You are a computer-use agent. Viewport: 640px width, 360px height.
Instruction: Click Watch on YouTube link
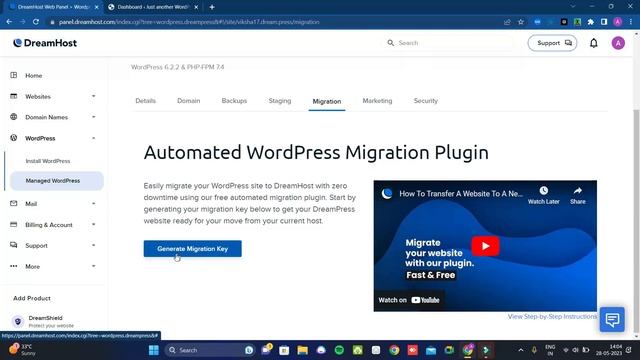[409, 300]
